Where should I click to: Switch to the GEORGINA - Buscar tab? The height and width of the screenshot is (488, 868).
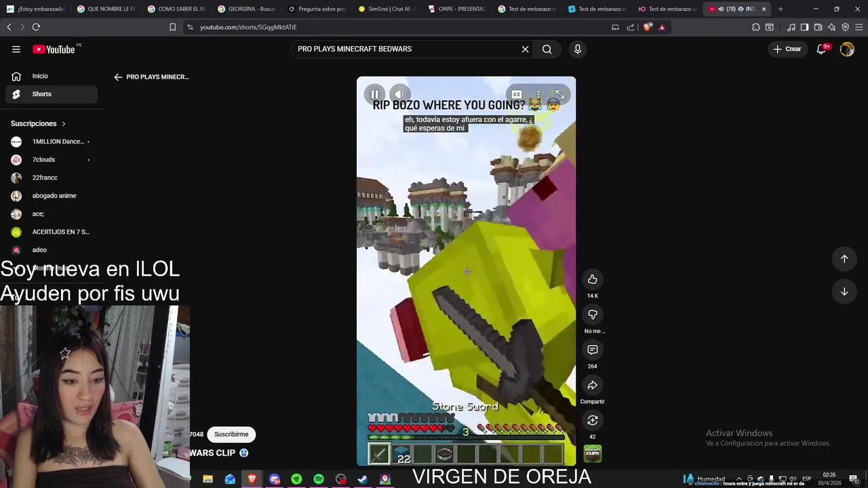pos(246,9)
